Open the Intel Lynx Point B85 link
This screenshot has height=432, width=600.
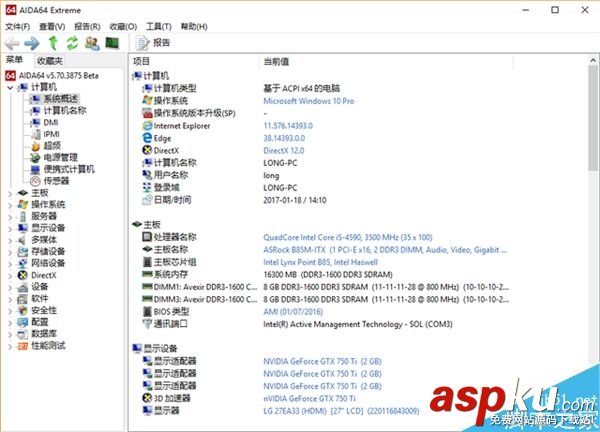click(x=320, y=262)
